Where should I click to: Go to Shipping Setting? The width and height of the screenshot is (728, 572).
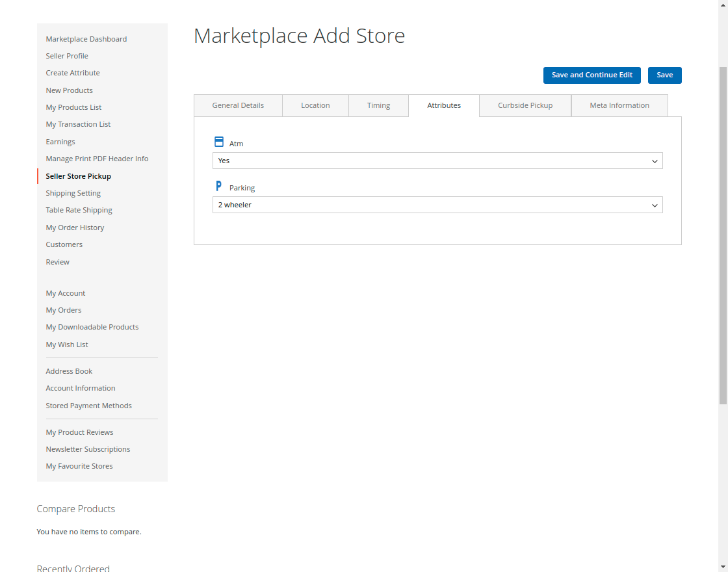(x=73, y=192)
